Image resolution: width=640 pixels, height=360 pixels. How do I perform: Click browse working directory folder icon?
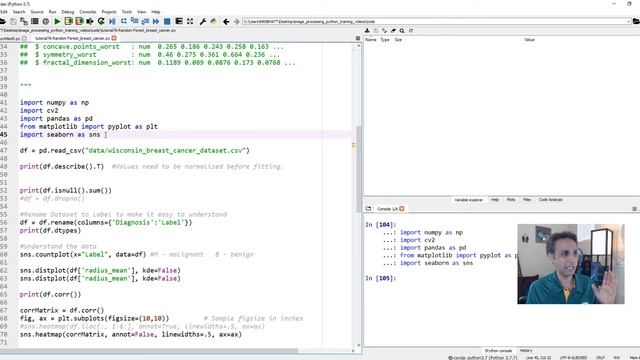pos(636,21)
